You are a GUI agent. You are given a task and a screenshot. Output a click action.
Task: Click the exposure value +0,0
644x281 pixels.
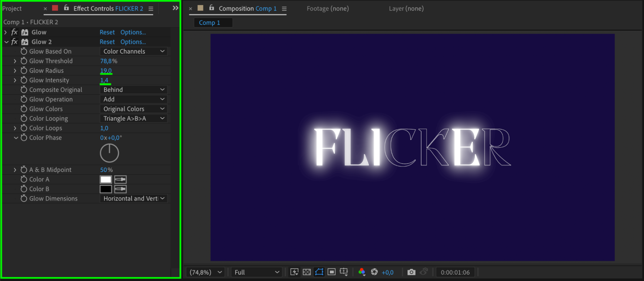click(388, 273)
